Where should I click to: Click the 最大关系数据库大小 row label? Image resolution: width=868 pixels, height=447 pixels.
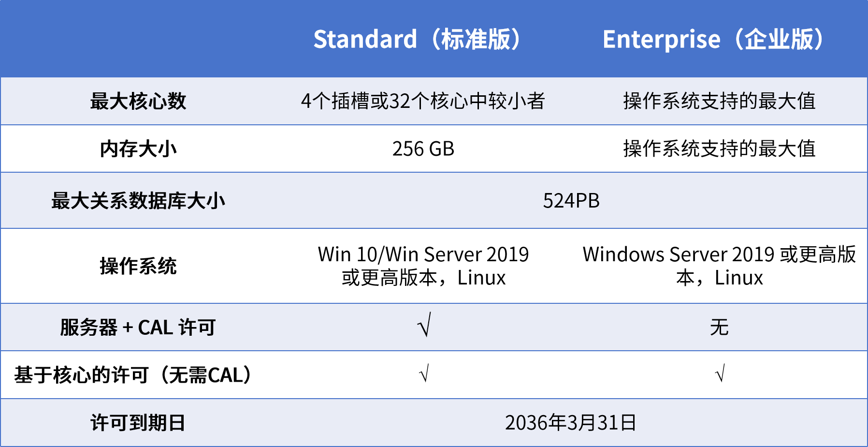(x=138, y=201)
